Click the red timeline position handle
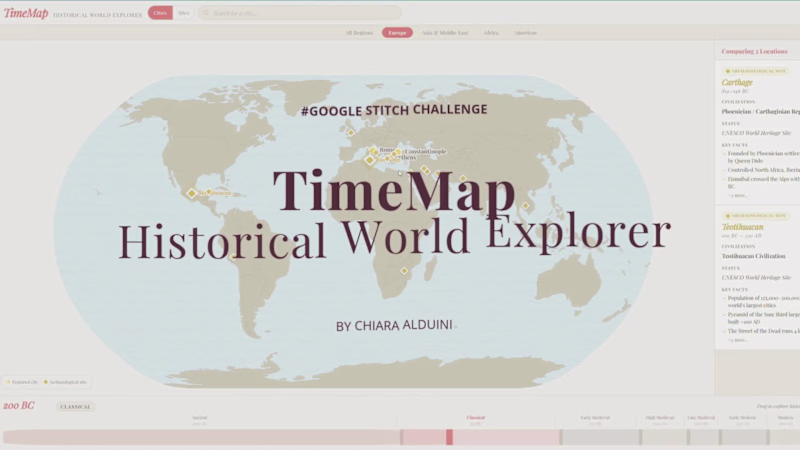Viewport: 800px width, 450px height. click(x=449, y=437)
